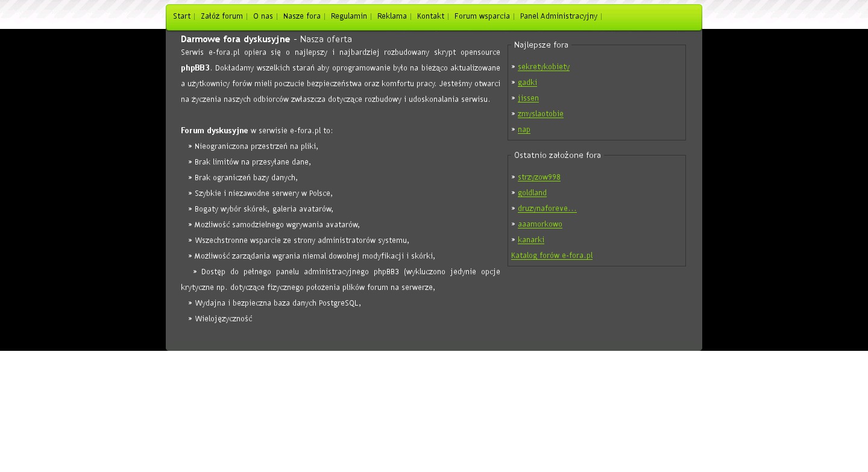The image size is (868, 472).
Task: Visit the druzynaforeve... forum
Action: [547, 209]
